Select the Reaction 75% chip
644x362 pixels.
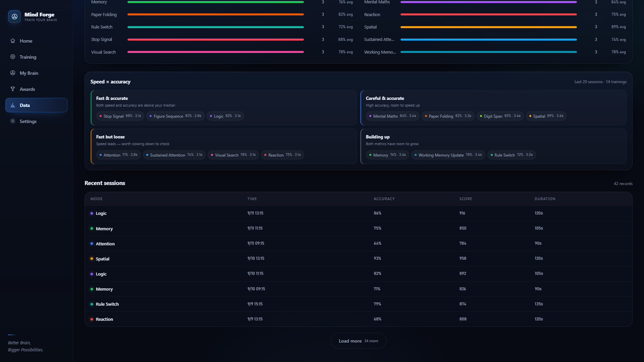pyautogui.click(x=282, y=155)
